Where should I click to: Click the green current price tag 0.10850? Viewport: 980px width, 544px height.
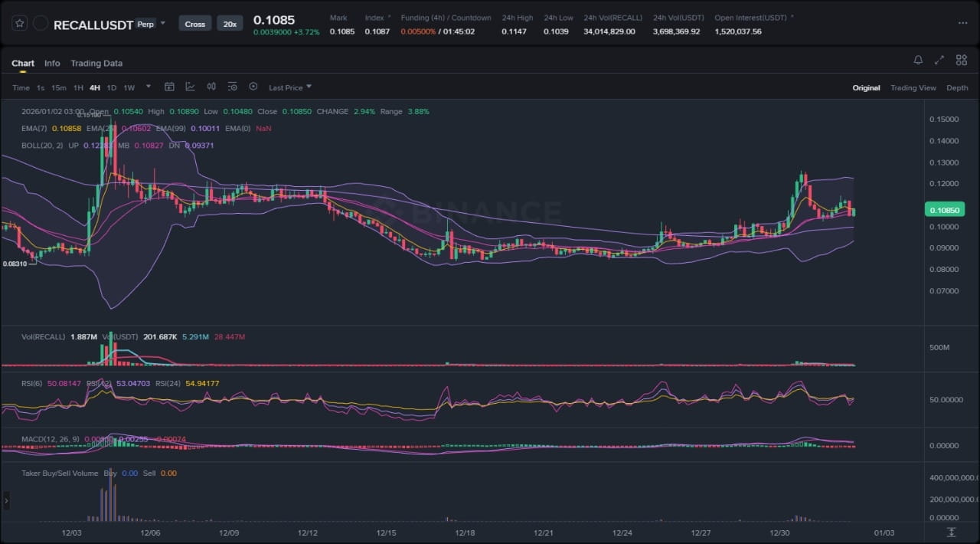946,210
